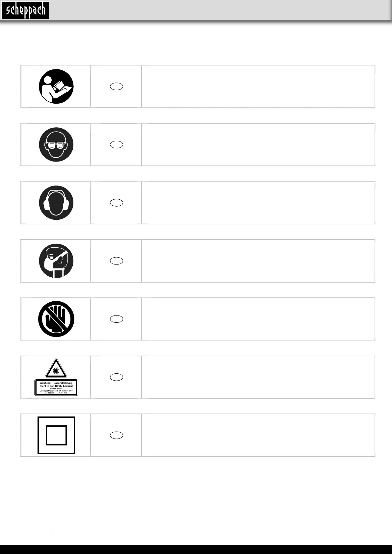Click empty description cell in laser row
The height and width of the screenshot is (554, 392).
pos(258,377)
